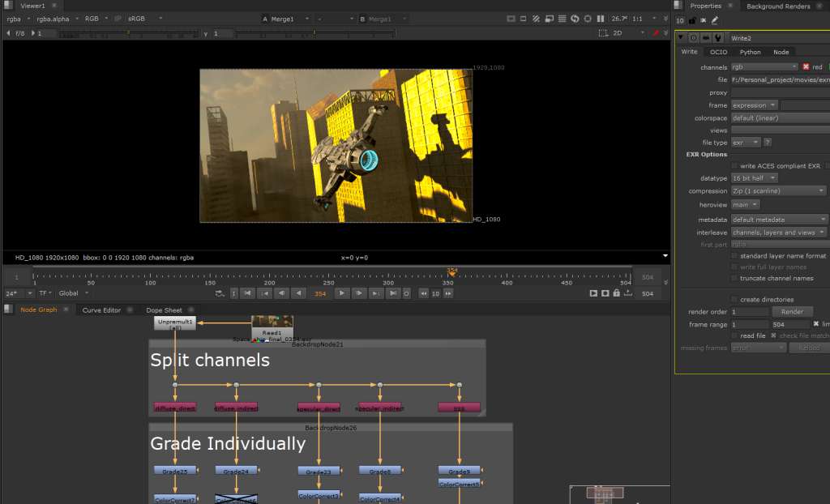Open the OCIO tab in Write2

pos(718,52)
